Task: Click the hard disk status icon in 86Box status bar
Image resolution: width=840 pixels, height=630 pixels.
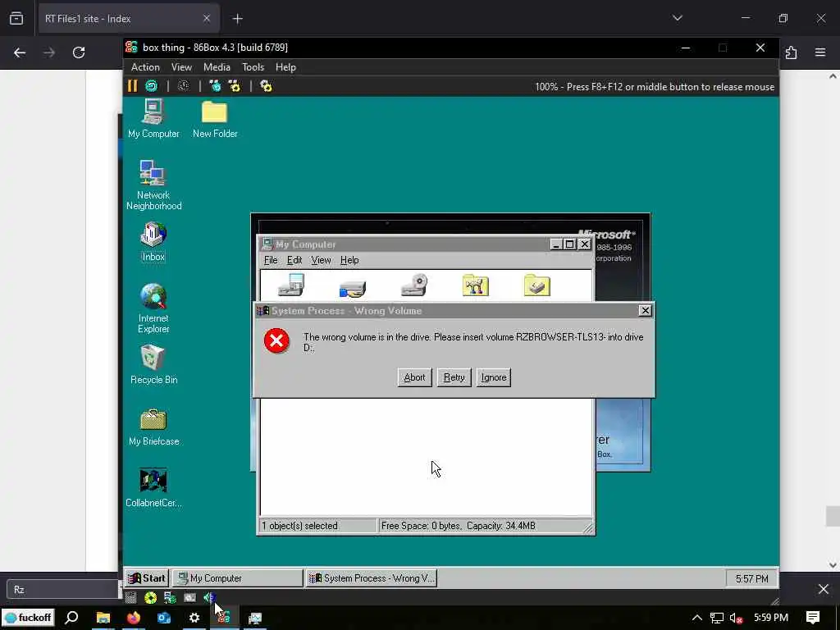Action: coord(189,597)
